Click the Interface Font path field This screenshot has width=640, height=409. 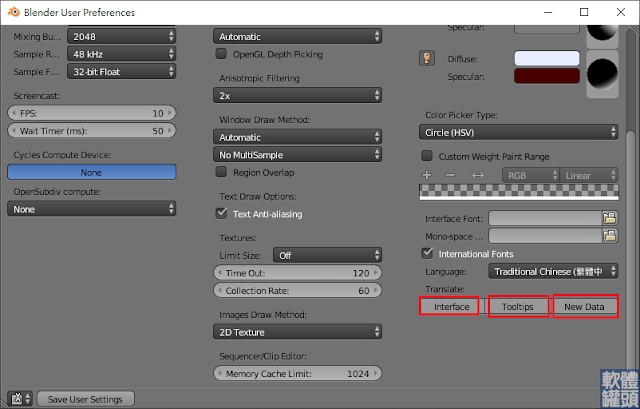tap(545, 218)
